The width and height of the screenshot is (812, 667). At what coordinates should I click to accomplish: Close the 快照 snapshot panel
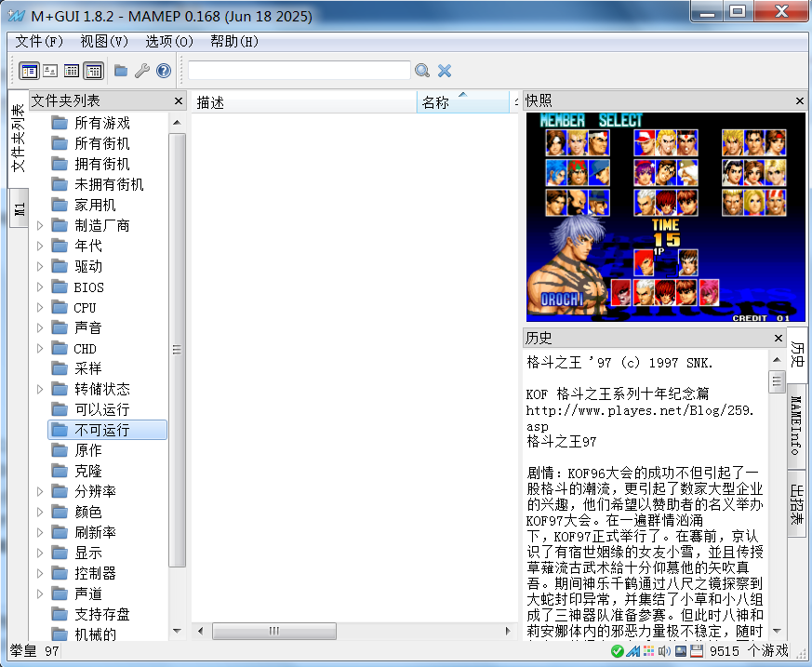[x=800, y=101]
